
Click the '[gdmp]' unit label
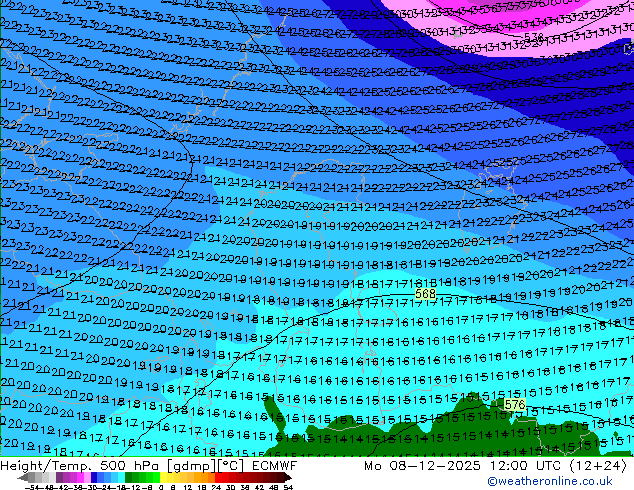[191, 466]
